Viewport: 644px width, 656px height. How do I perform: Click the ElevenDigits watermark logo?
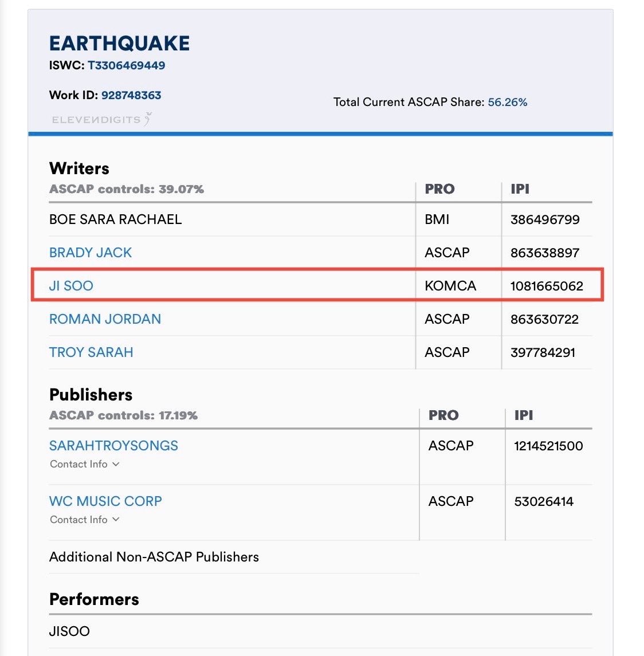click(x=101, y=119)
